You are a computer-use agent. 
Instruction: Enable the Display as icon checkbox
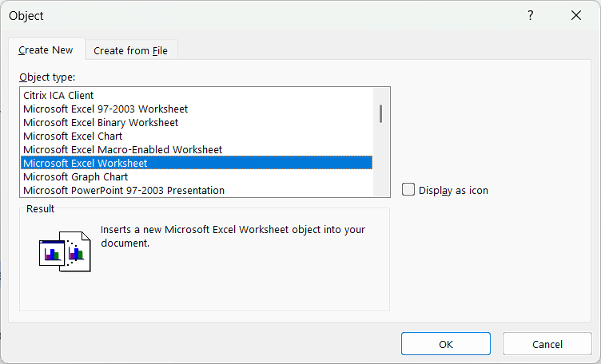coord(408,189)
